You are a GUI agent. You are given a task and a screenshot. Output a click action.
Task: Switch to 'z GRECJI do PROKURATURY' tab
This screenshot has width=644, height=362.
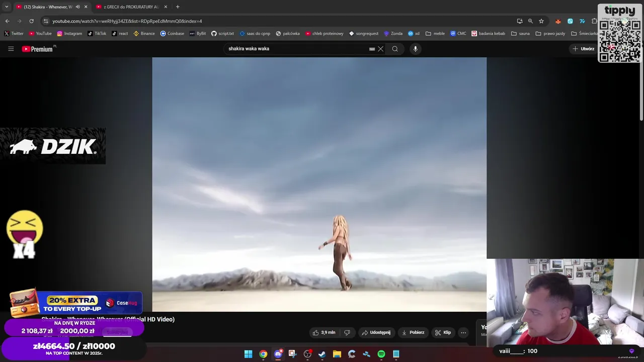(131, 7)
